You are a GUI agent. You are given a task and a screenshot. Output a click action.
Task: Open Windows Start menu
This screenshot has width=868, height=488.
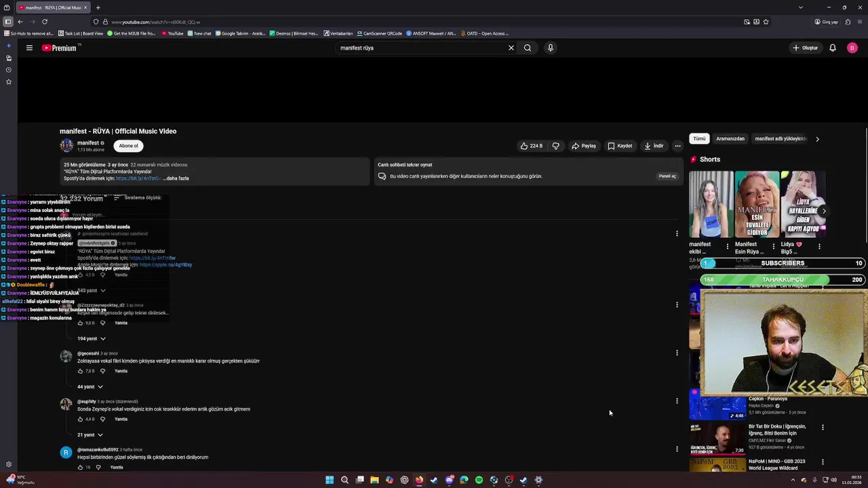point(330,480)
